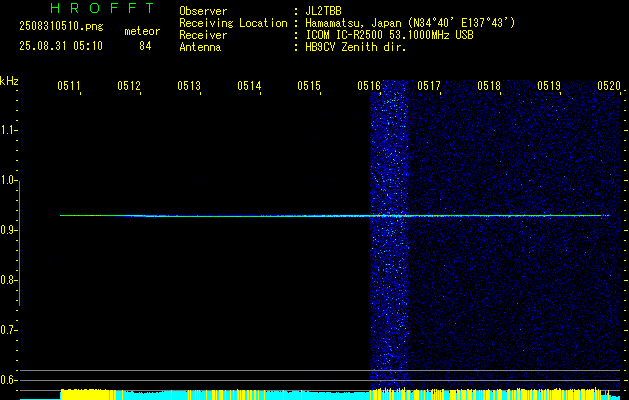
Task: Click the yellow-cyan signal level strip at bottom
Action: 320,394
